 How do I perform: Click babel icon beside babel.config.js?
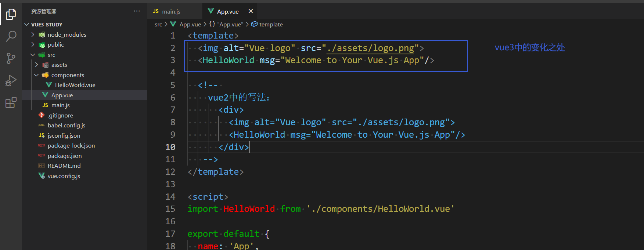coord(42,125)
